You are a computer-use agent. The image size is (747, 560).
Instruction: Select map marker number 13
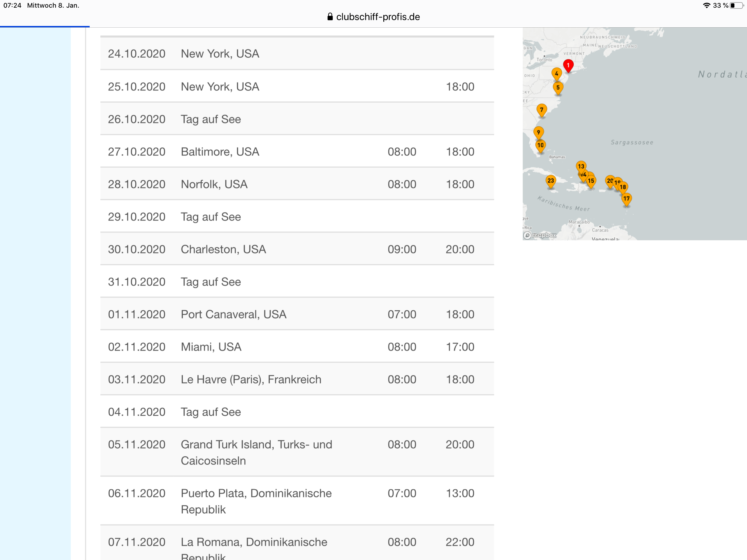(581, 166)
